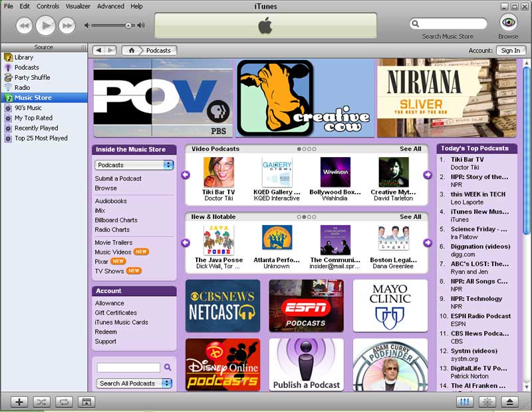
Task: Click the Home icon in breadcrumb
Action: click(x=132, y=51)
